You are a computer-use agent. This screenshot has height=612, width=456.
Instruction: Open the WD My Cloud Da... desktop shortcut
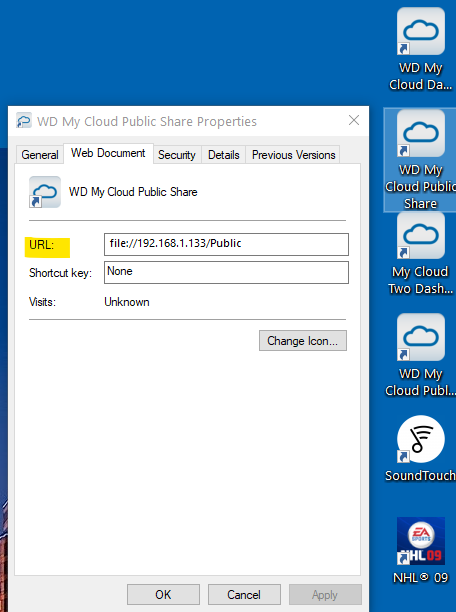tap(421, 49)
